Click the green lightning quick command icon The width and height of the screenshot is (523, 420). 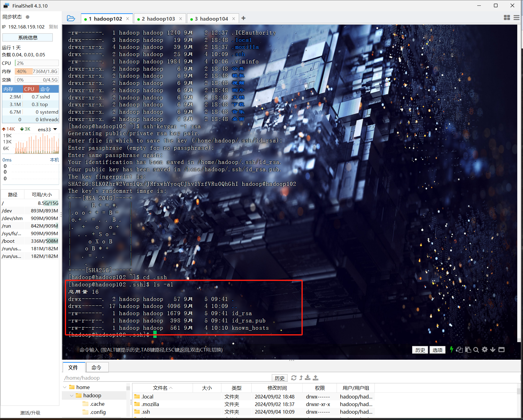(x=451, y=350)
